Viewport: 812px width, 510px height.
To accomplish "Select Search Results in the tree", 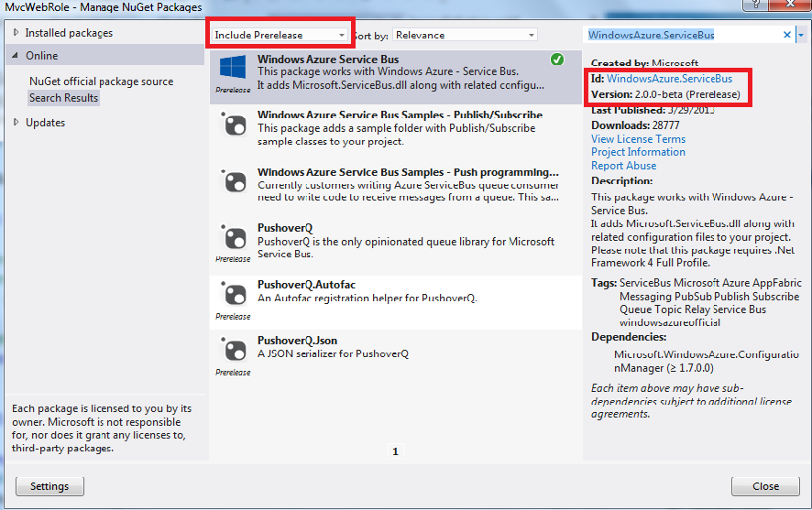I will point(64,98).
